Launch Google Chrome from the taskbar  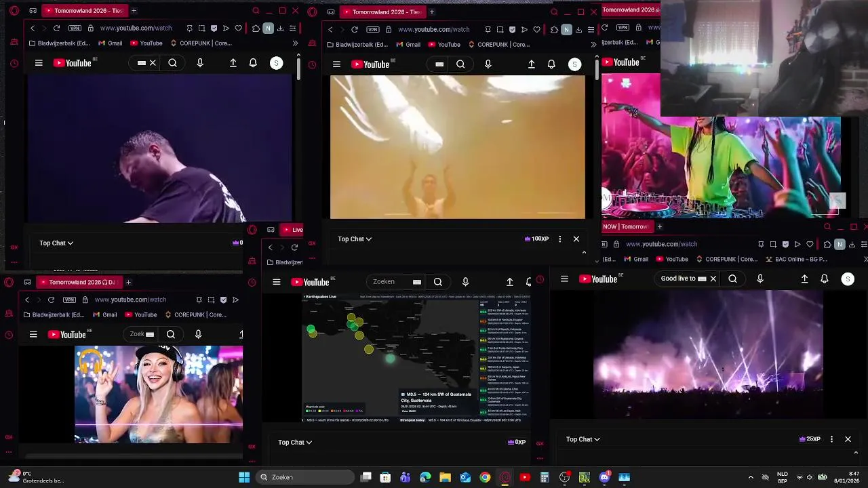[x=485, y=477]
